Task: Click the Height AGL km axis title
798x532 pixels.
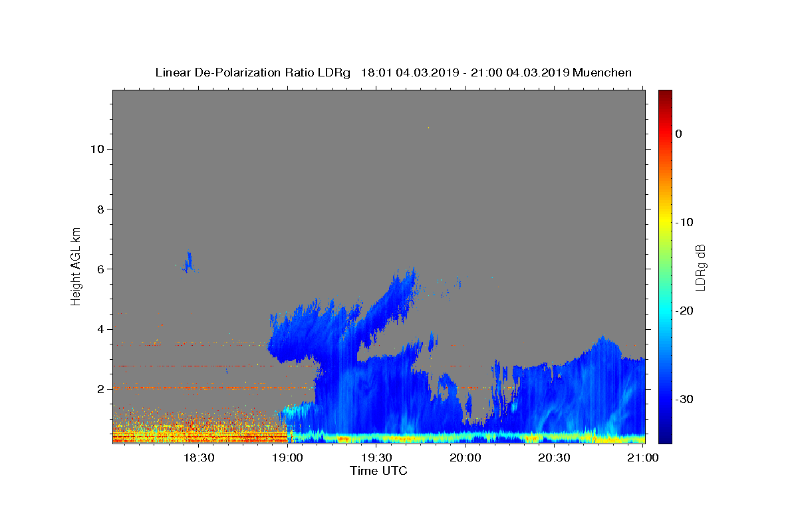Action: click(76, 266)
